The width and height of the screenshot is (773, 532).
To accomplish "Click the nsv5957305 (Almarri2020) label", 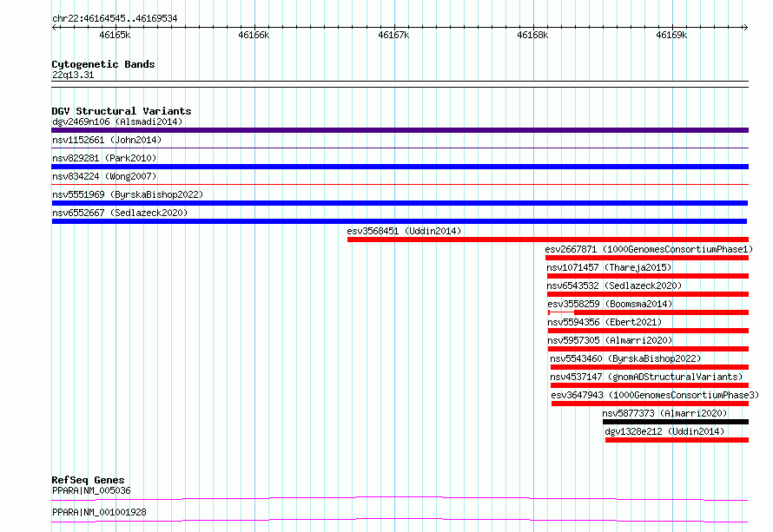I will tap(610, 340).
